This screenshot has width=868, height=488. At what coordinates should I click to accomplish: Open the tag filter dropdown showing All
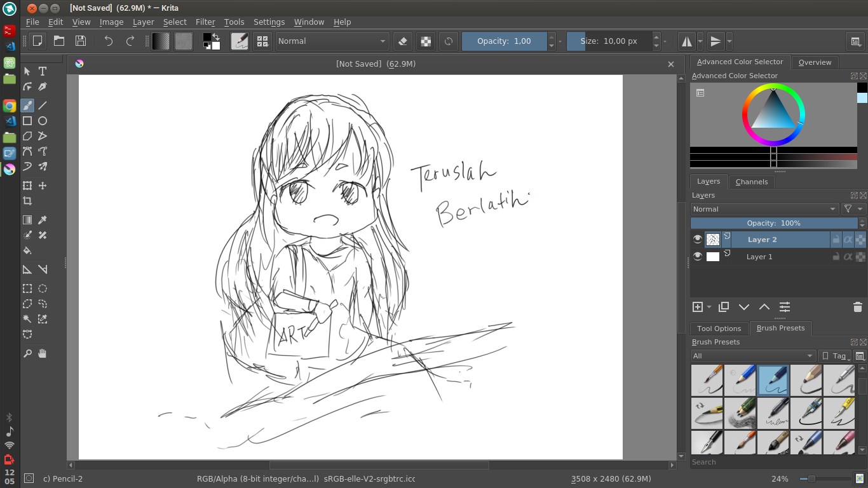[753, 356]
